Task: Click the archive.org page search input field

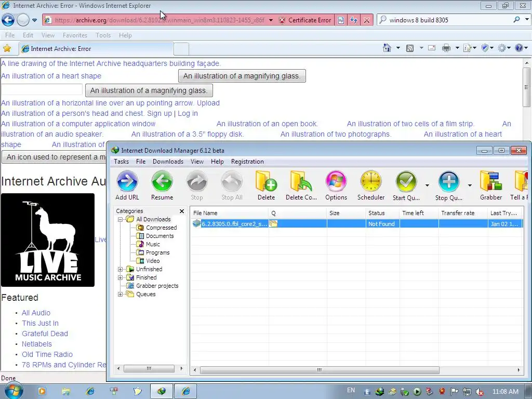Action: click(42, 89)
